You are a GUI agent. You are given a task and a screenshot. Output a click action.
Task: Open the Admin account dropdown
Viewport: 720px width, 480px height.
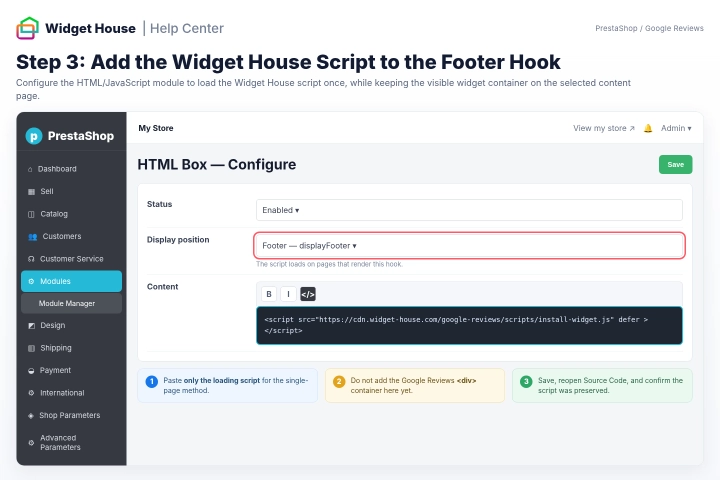676,128
